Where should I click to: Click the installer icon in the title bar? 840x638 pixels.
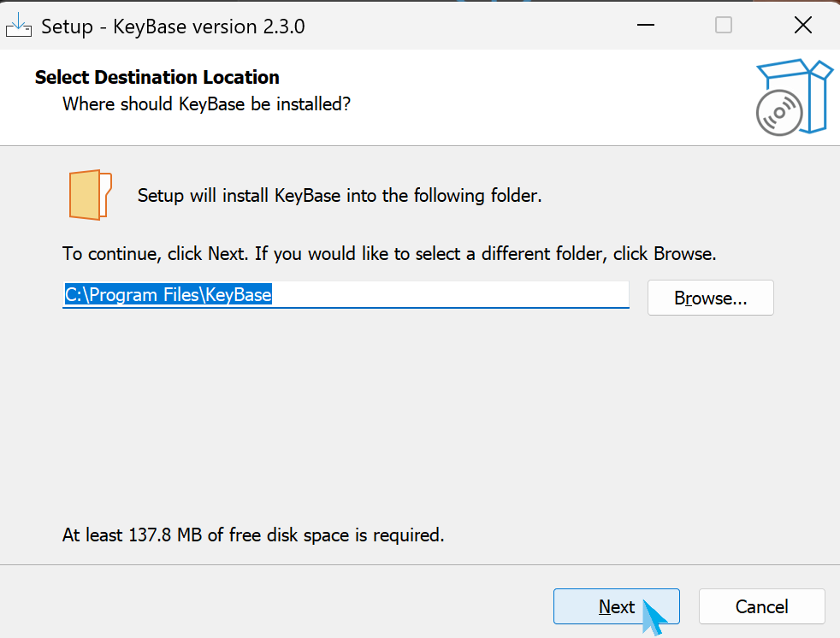click(x=19, y=26)
